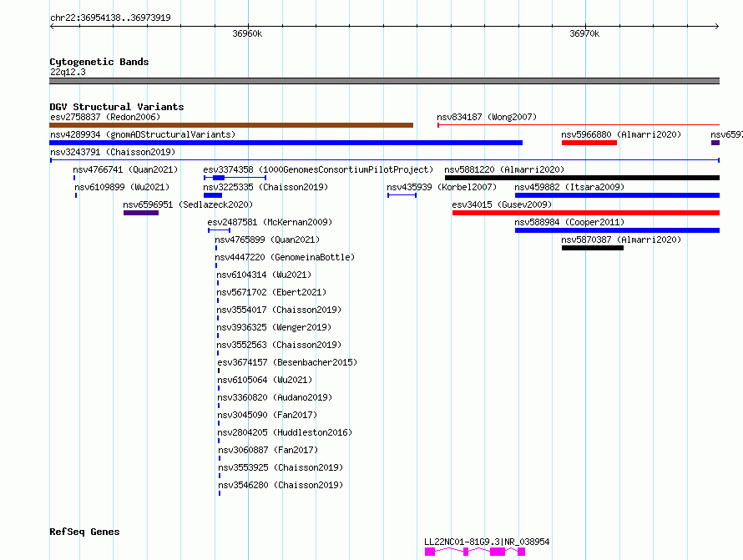This screenshot has width=743, height=560.
Task: Click the first magenta exon of LL22NC01-81G9.3
Action: (430, 552)
